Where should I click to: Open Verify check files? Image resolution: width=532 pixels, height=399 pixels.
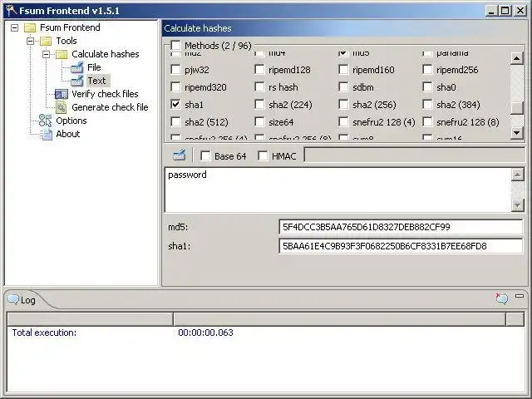click(x=105, y=94)
